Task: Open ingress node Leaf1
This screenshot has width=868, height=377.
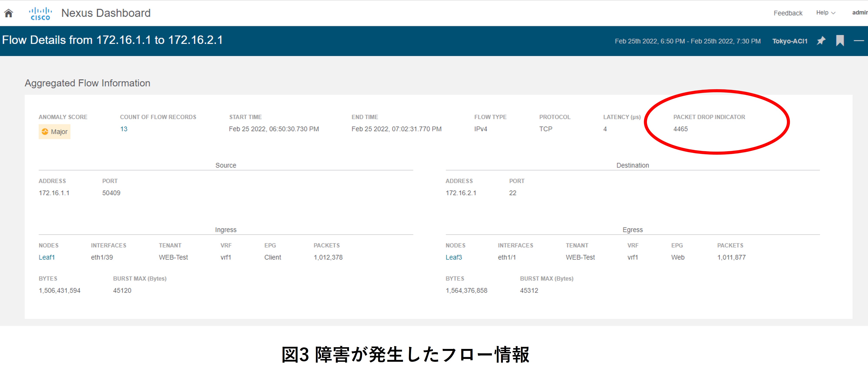Action: 47,257
